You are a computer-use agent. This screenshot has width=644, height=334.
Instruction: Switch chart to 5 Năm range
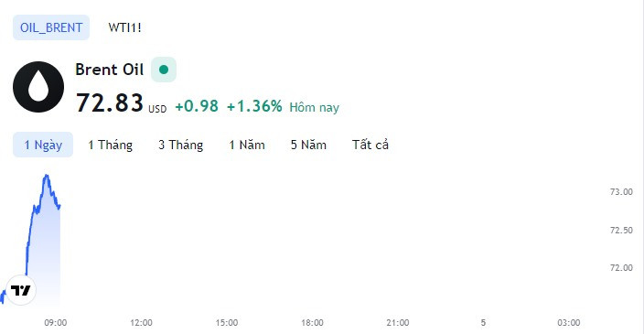click(x=308, y=145)
